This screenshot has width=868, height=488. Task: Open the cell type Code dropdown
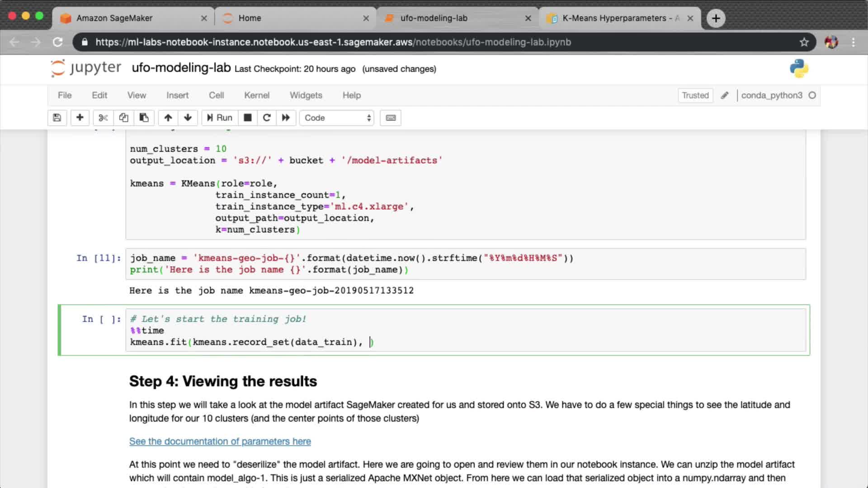click(x=337, y=118)
